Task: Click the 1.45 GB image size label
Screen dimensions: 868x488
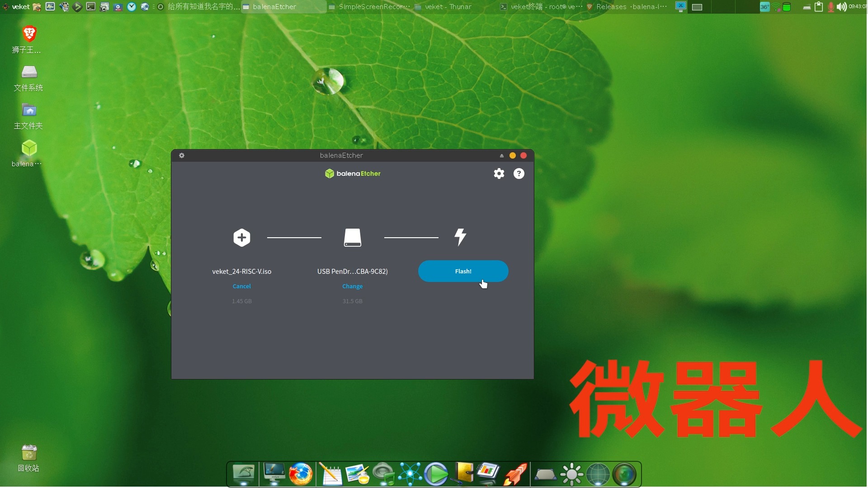Action: point(241,301)
